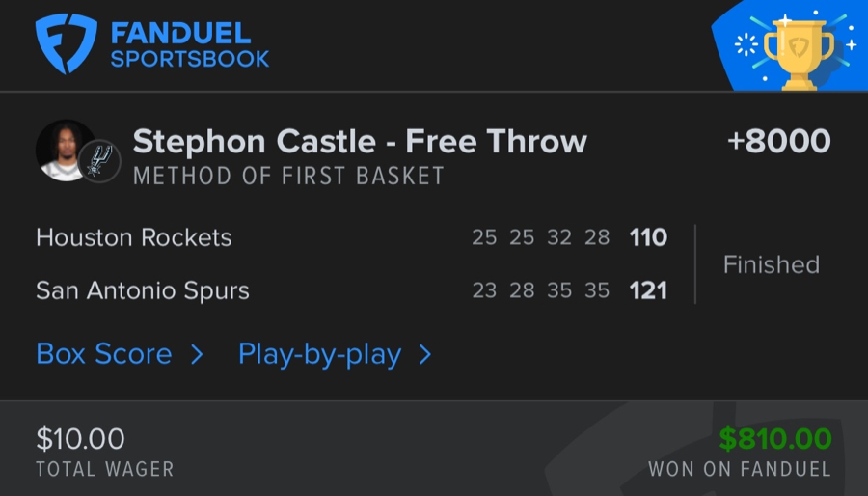Expand the Box Score chevron arrow
The height and width of the screenshot is (496, 868).
point(197,355)
